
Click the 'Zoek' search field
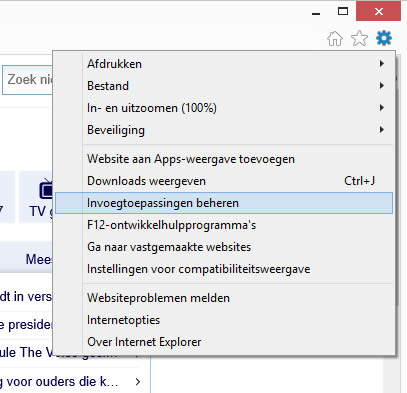pyautogui.click(x=27, y=80)
